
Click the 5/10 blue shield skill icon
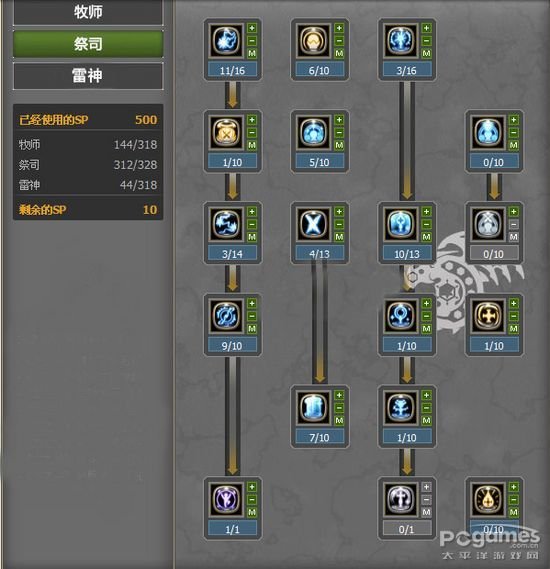(313, 132)
